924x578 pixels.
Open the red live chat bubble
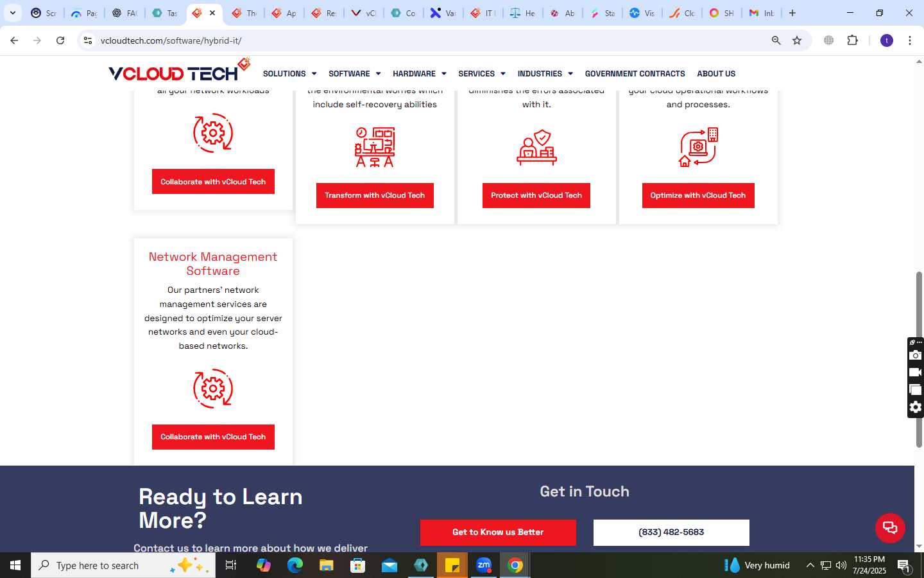[x=890, y=528]
